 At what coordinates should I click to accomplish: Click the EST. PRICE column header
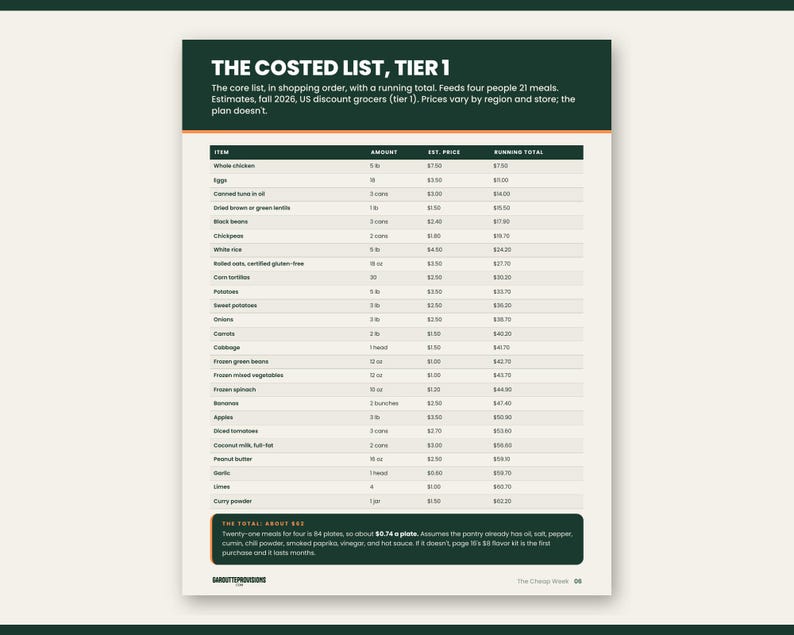444,152
